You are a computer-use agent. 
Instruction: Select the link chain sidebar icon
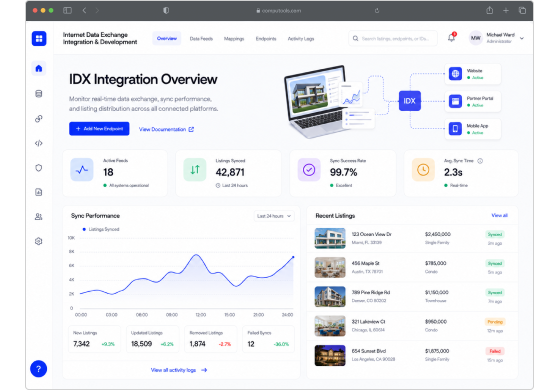point(39,119)
